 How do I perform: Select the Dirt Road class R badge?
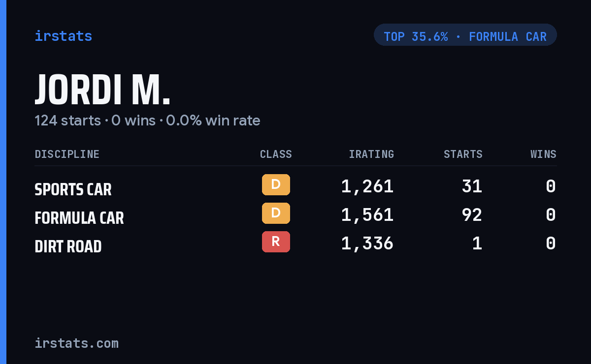(276, 242)
